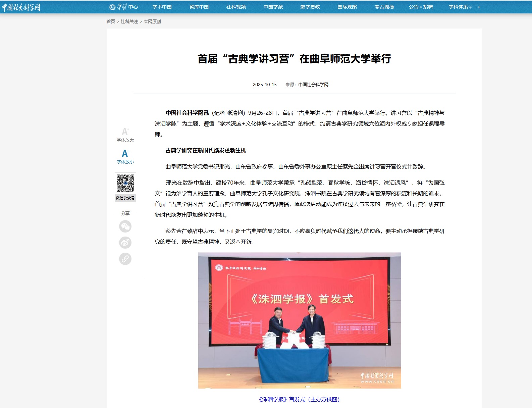
Task: Share article via WeChat icon
Action: pos(125,226)
